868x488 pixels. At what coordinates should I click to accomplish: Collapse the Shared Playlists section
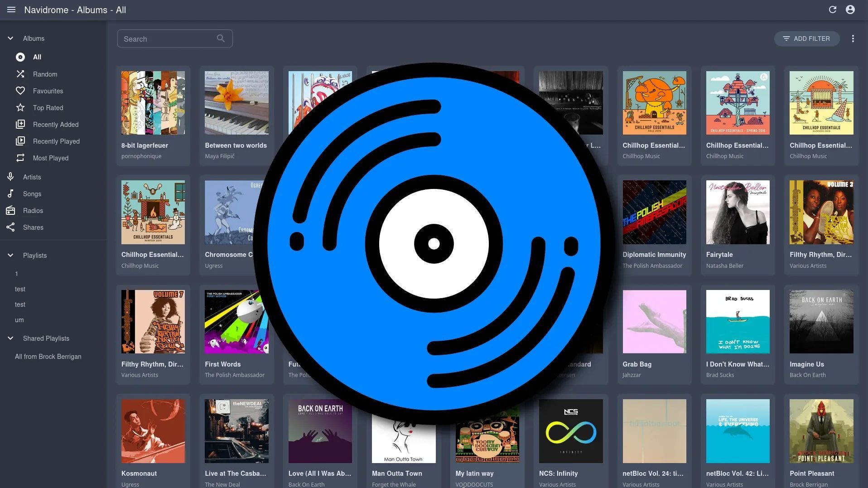point(10,338)
